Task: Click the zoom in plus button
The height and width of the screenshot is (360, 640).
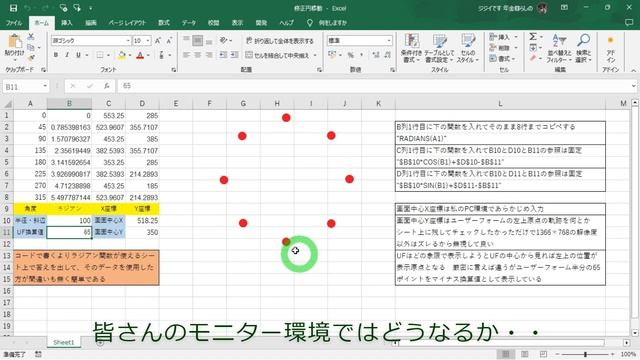Action: tap(613, 354)
